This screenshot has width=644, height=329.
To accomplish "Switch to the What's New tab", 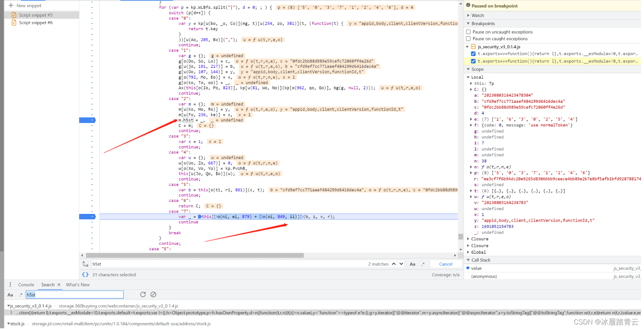I will [78, 285].
